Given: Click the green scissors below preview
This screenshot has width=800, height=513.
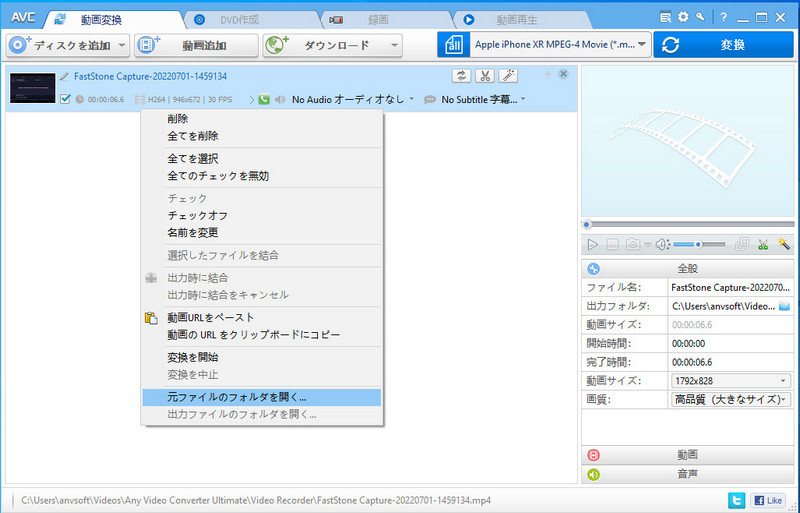Looking at the screenshot, I should (763, 245).
